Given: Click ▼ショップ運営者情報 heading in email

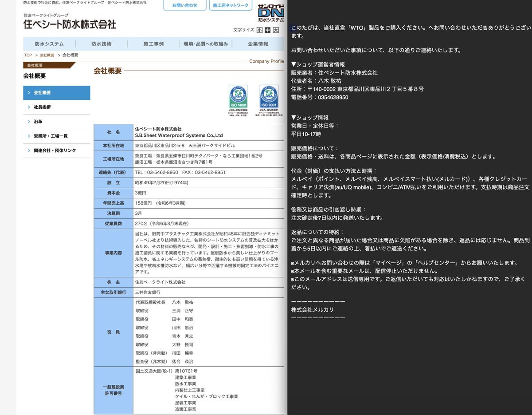Looking at the screenshot, I should pos(318,64).
